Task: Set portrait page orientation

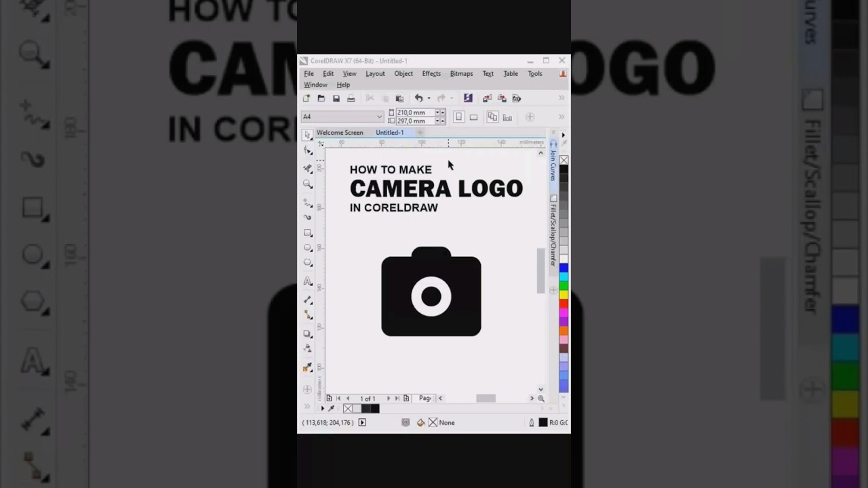Action: pyautogui.click(x=459, y=117)
